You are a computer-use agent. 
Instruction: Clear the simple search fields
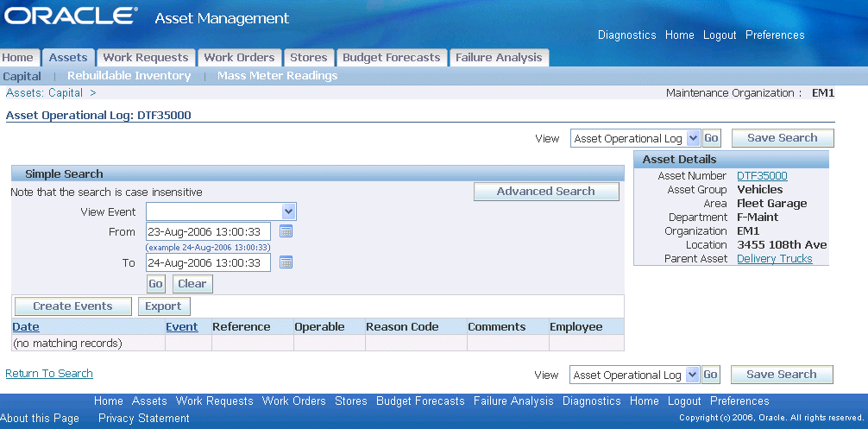point(192,284)
